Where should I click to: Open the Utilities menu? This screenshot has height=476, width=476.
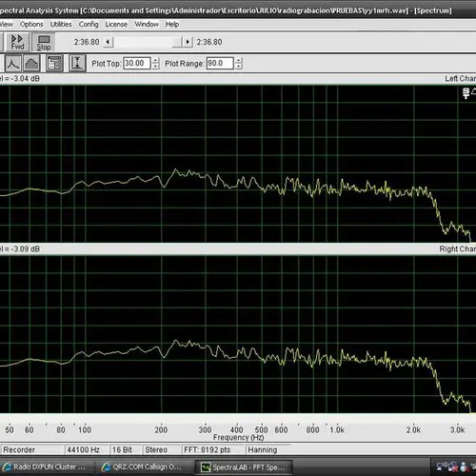(x=61, y=25)
